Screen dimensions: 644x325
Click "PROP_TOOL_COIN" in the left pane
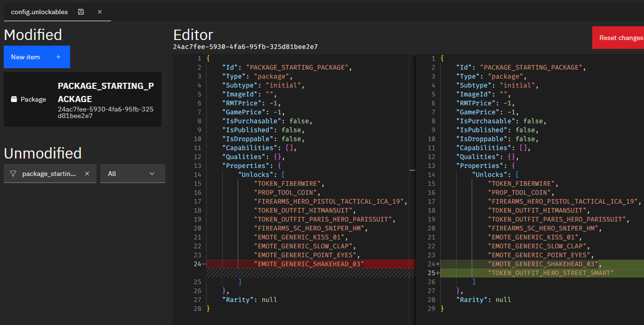[x=287, y=192]
